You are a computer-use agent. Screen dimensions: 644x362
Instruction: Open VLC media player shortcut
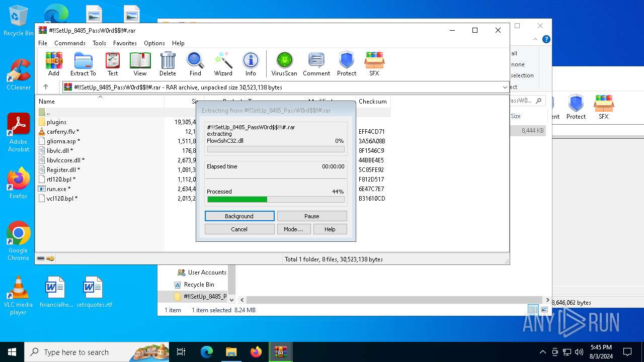18,296
